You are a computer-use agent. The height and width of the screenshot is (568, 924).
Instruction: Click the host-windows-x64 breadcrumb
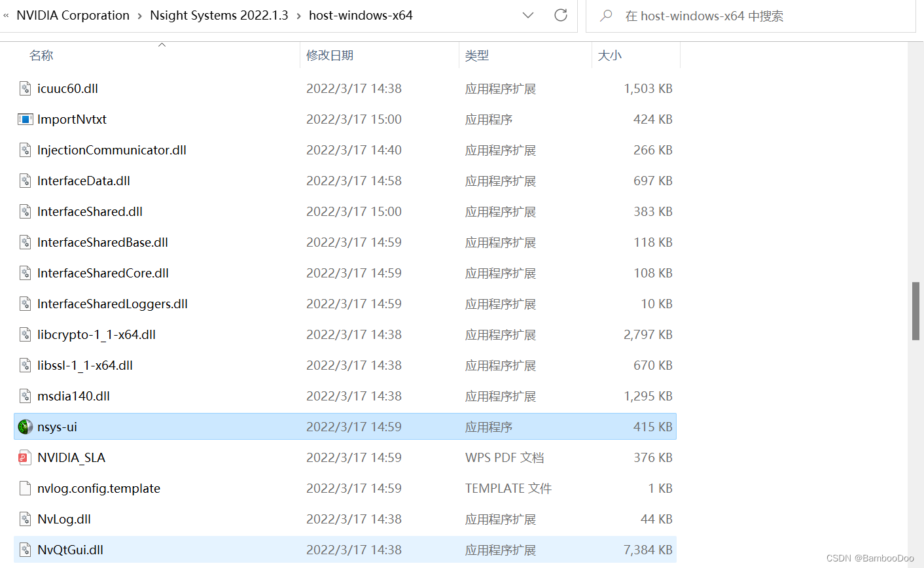[361, 15]
